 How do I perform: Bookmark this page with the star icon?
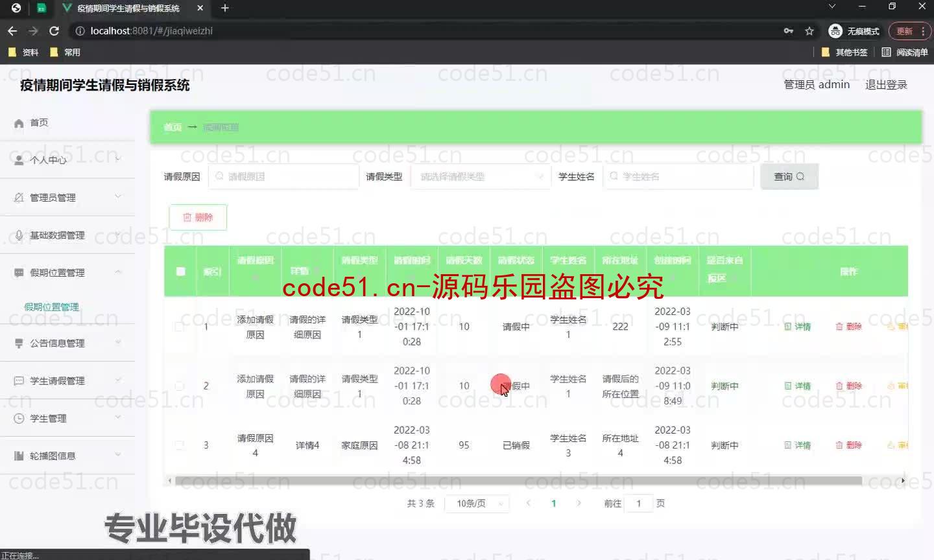click(809, 31)
